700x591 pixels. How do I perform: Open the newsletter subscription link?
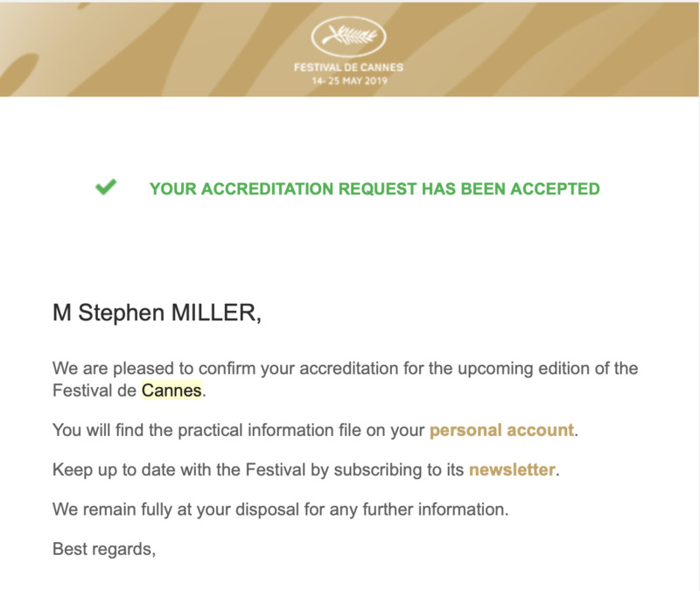coord(512,470)
